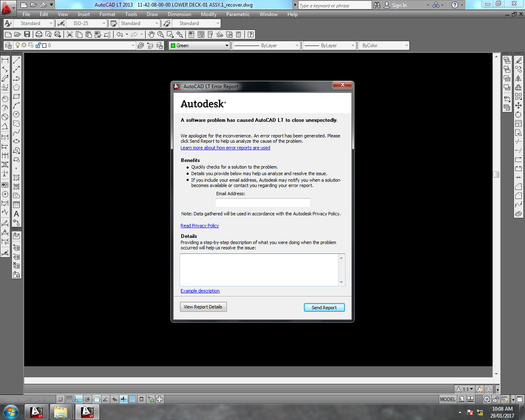
Task: Open the Modify menu
Action: pyautogui.click(x=208, y=14)
